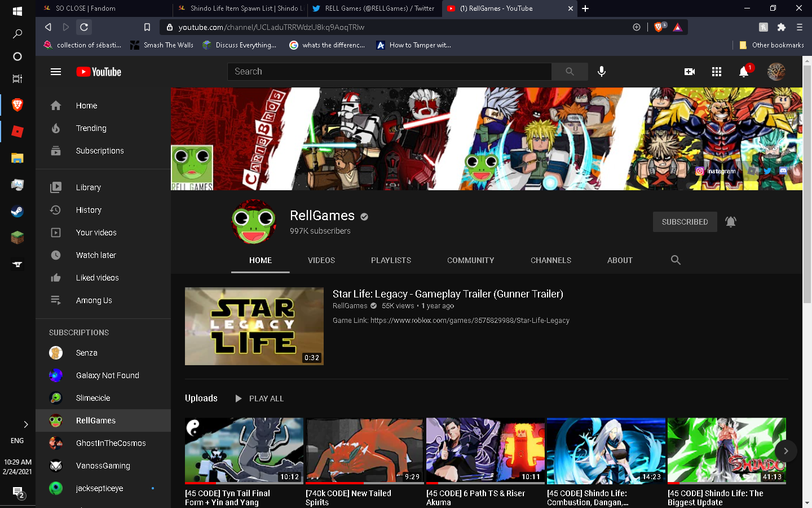Bookmark this page in the address bar
The height and width of the screenshot is (508, 812).
(x=147, y=27)
